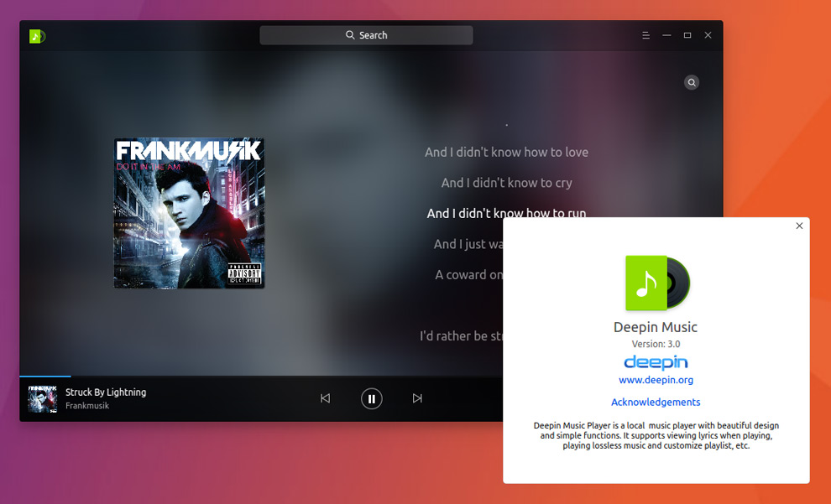Click the artist name Frankmusik in player bar
The height and width of the screenshot is (504, 831).
point(87,406)
